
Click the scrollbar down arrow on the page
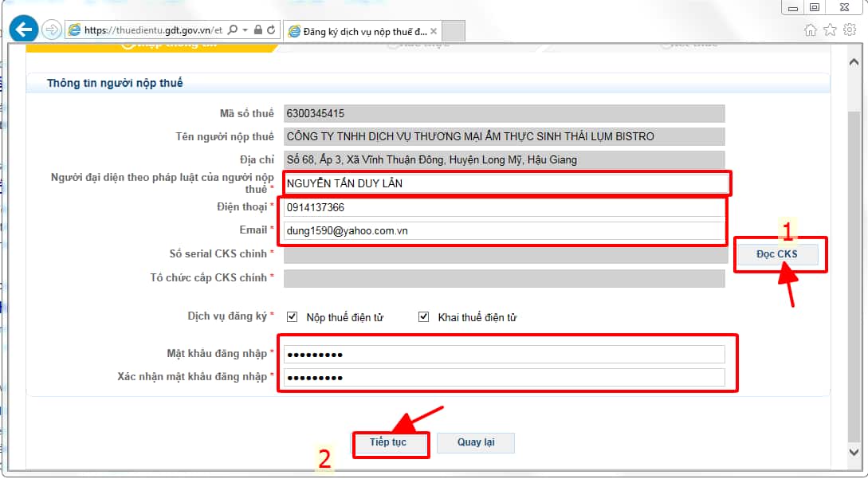(x=854, y=451)
